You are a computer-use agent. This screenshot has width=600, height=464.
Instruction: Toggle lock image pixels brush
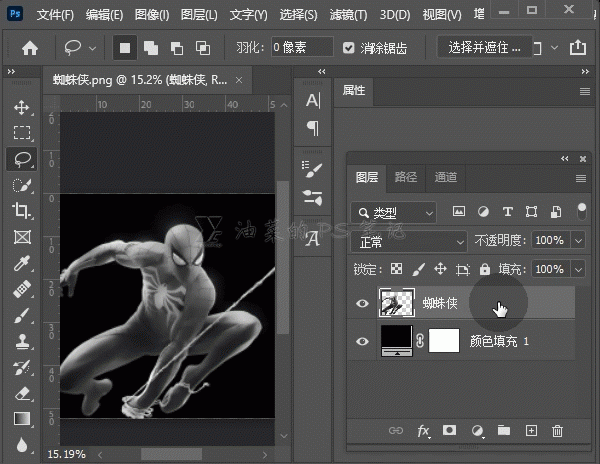click(419, 269)
